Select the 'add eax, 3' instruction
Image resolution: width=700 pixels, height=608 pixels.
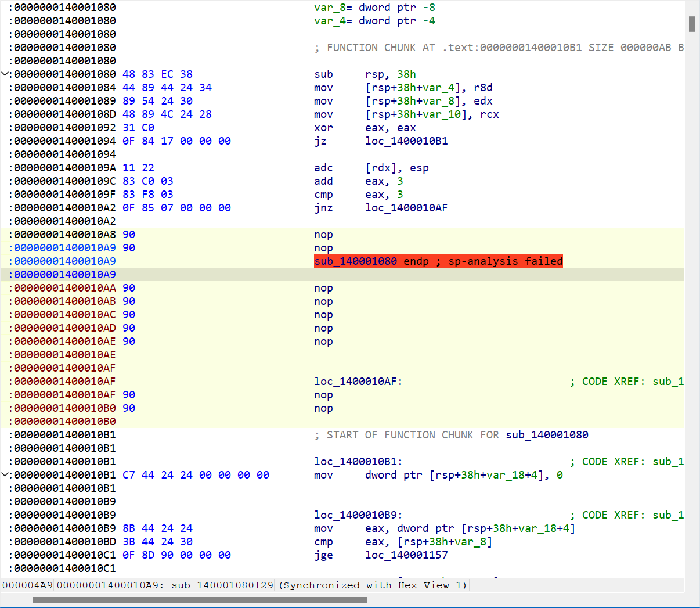359,181
